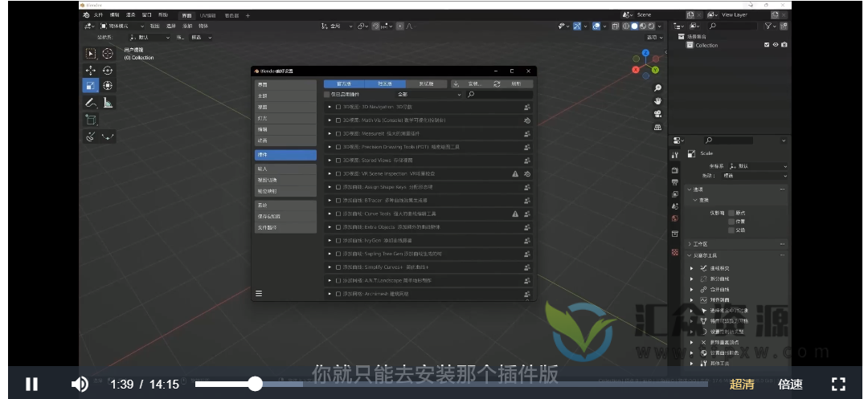This screenshot has height=399, width=868.
Task: Open the 文件 (File) menu
Action: [98, 15]
